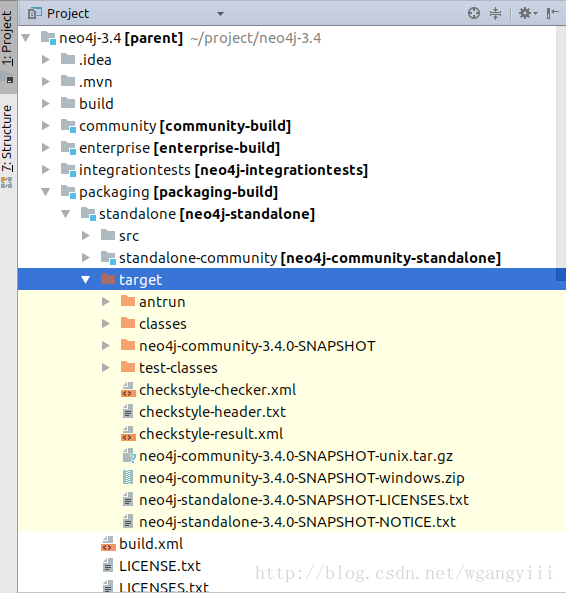The height and width of the screenshot is (593, 566).
Task: Select standalone [neo4j-standalone] module
Action: pyautogui.click(x=207, y=214)
